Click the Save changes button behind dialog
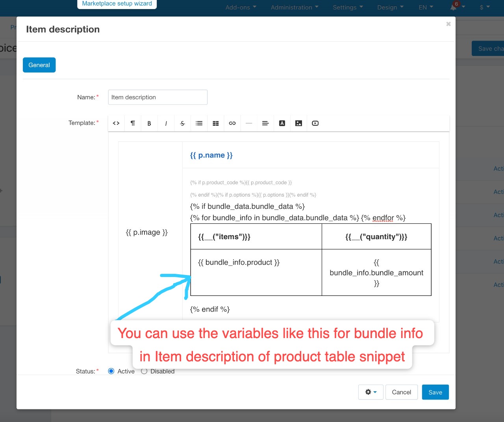The image size is (504, 422). pos(488,48)
